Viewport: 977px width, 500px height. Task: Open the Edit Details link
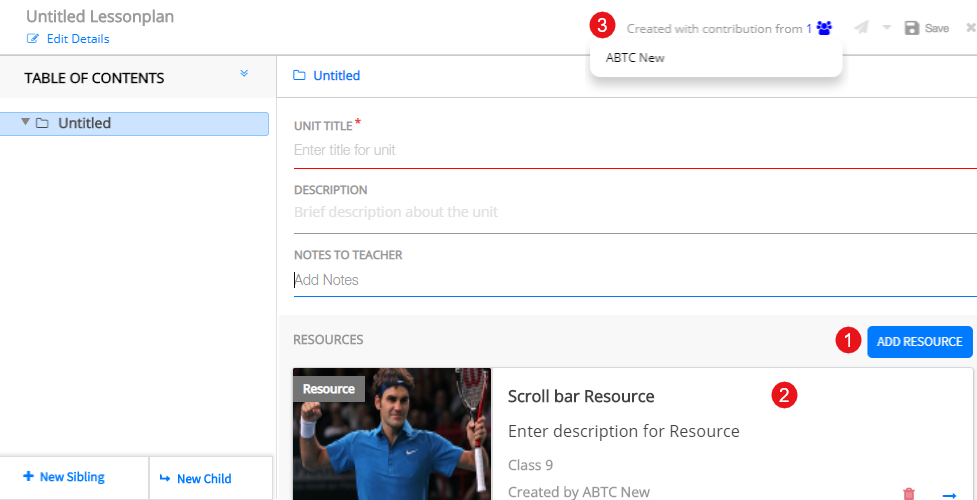pyautogui.click(x=78, y=39)
